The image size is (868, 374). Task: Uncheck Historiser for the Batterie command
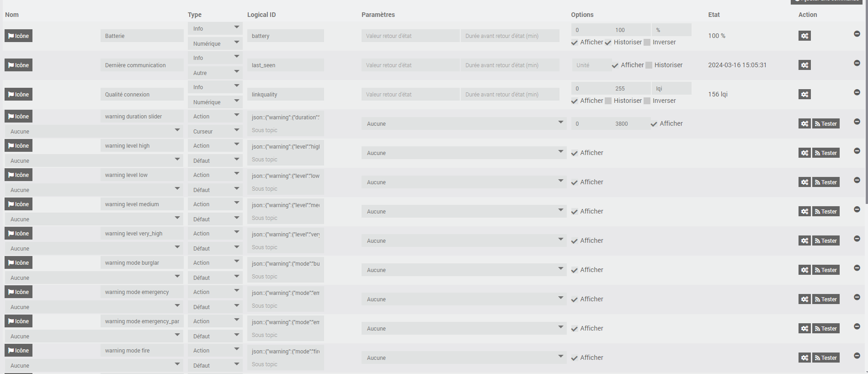(x=608, y=43)
